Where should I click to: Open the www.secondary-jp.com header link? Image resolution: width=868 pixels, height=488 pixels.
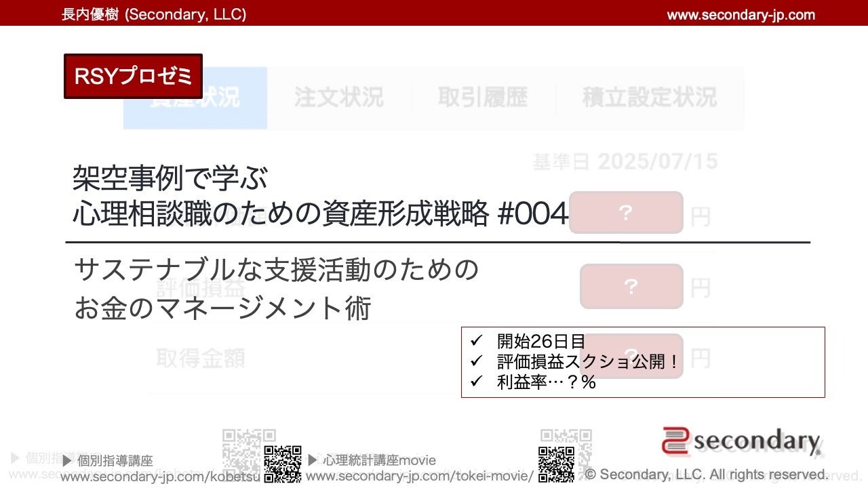click(x=741, y=14)
